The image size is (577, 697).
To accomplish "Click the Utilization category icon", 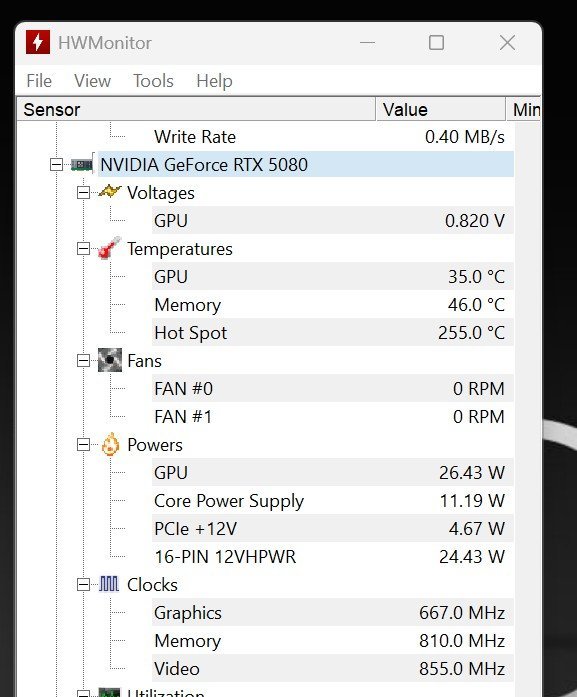I will [109, 693].
